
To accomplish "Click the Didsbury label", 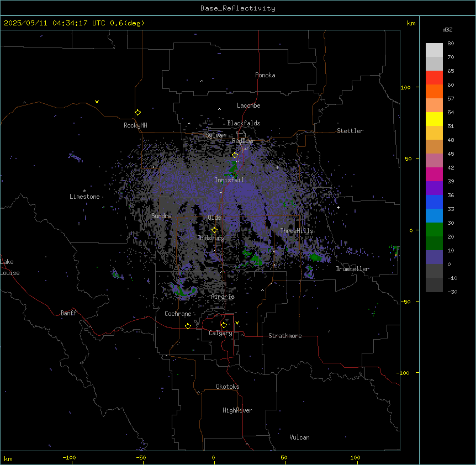I will (211, 238).
